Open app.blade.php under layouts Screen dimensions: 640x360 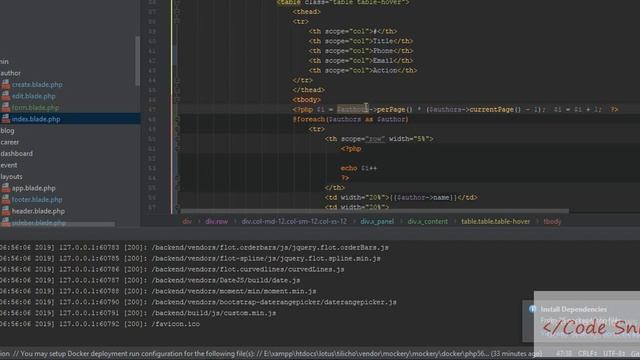click(33, 188)
